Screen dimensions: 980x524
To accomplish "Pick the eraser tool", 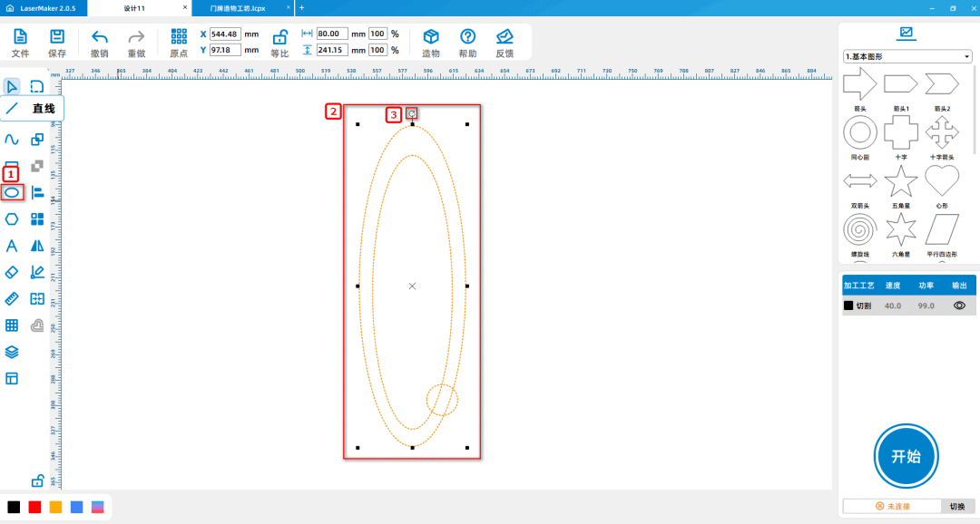I will [12, 272].
